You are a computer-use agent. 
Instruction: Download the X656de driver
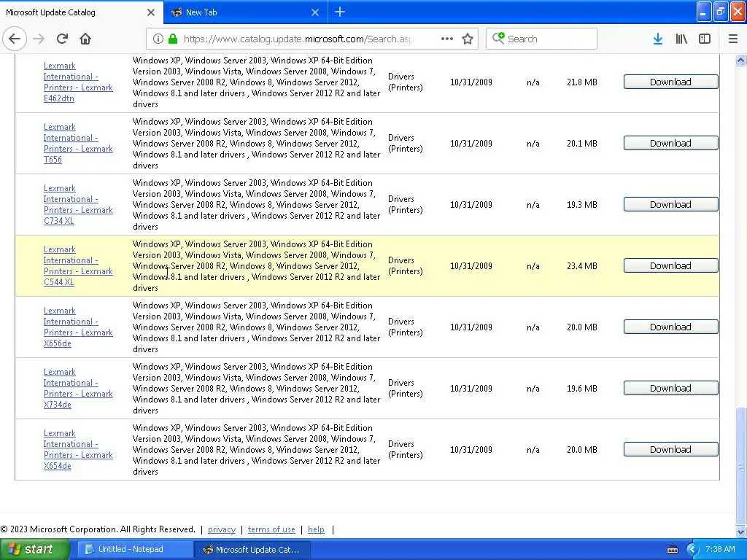670,327
